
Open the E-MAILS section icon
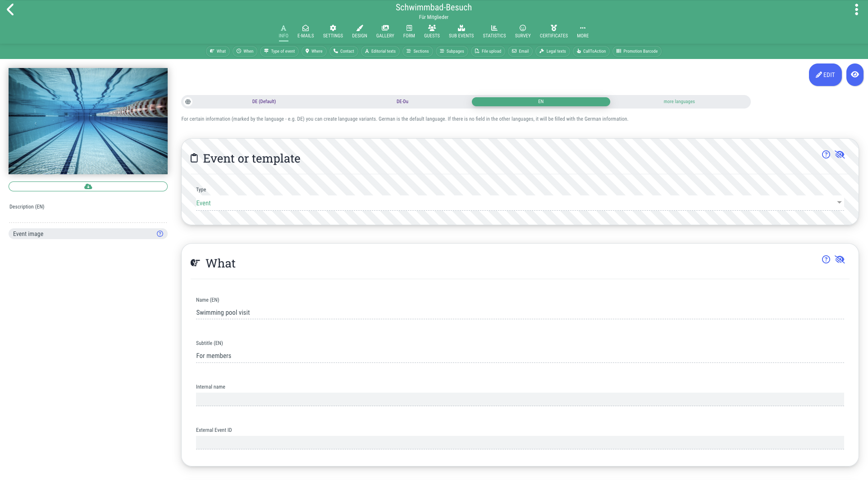click(x=306, y=31)
